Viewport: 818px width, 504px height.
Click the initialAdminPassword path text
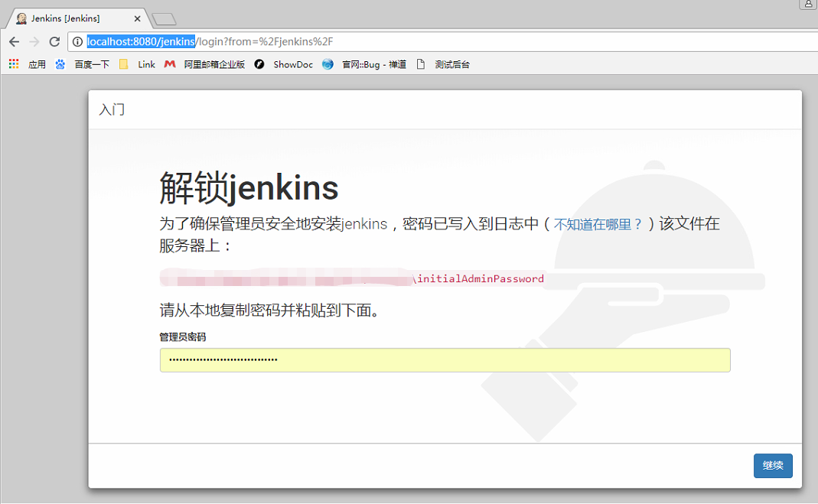click(x=478, y=279)
